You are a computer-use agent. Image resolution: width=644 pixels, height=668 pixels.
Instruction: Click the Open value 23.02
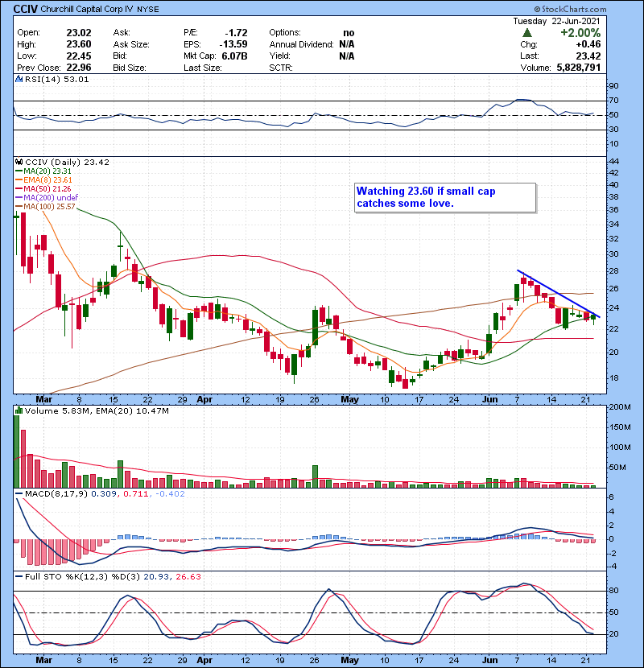coord(79,33)
